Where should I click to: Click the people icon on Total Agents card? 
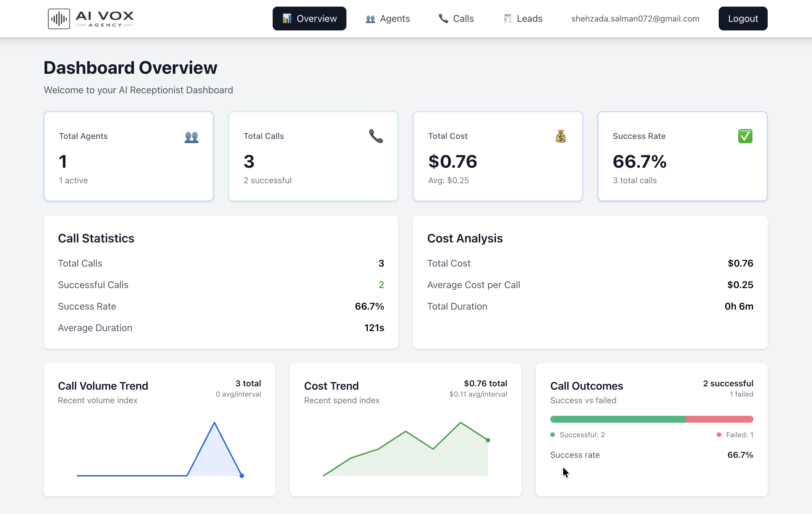[192, 137]
